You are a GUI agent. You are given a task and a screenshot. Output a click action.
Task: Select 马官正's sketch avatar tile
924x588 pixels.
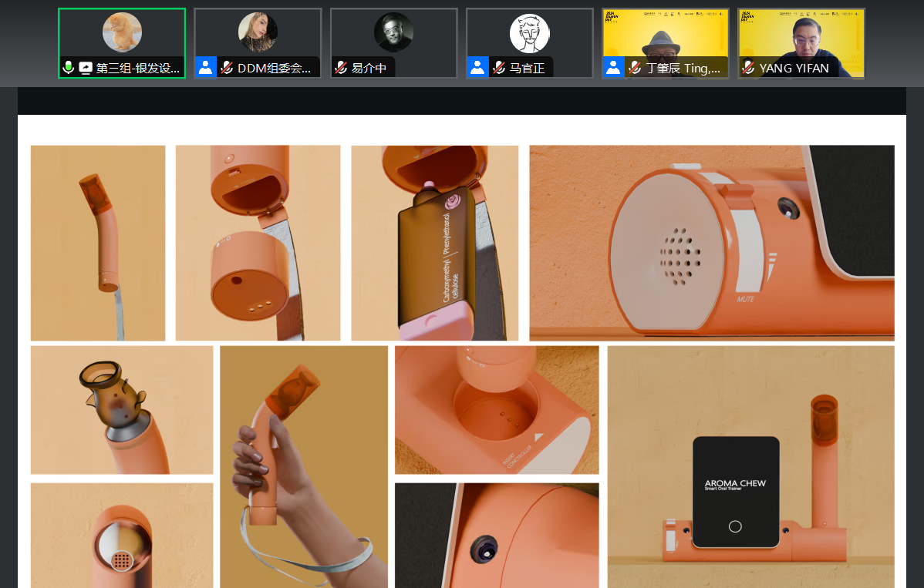(529, 33)
